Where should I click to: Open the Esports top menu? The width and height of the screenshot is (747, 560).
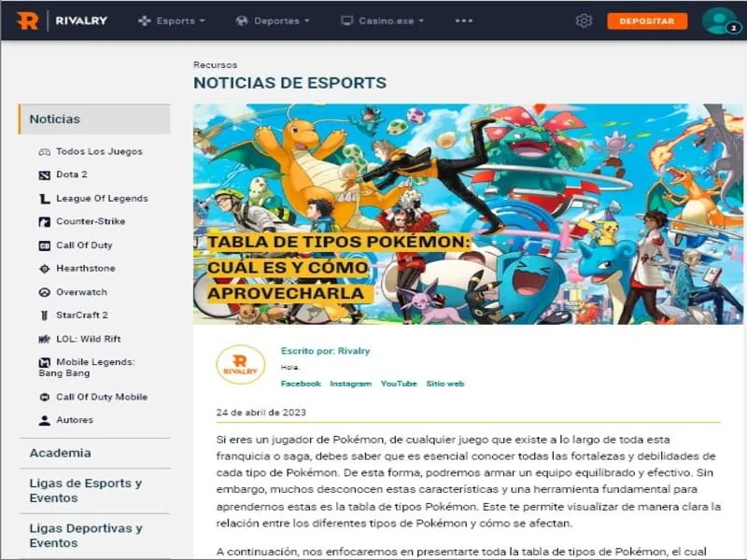coord(172,21)
